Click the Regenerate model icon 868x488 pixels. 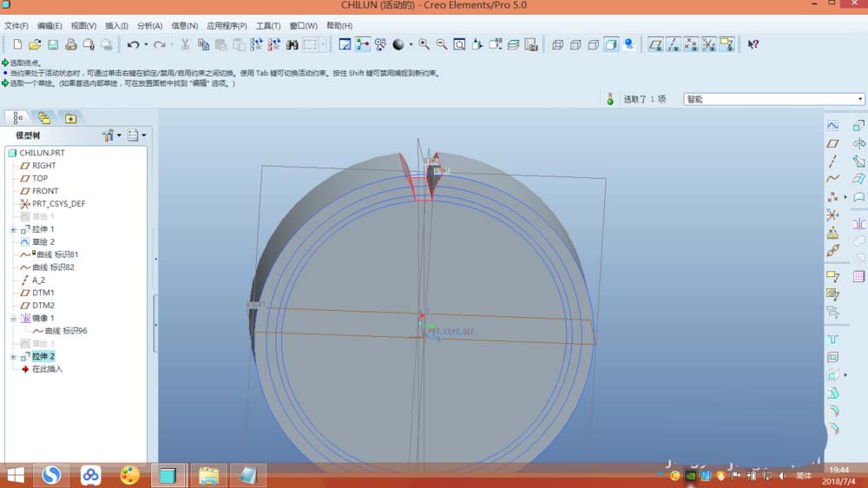[256, 44]
